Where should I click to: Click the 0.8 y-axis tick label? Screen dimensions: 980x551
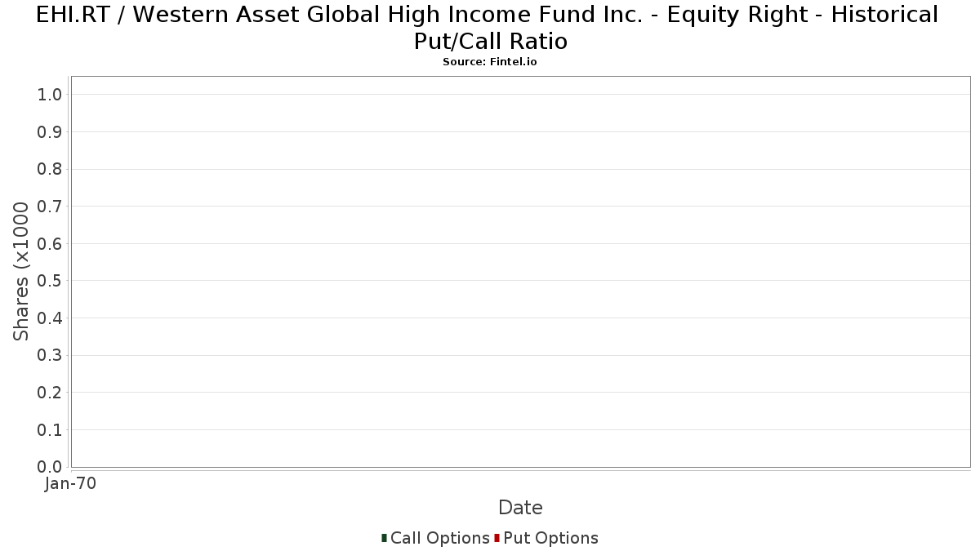click(51, 169)
